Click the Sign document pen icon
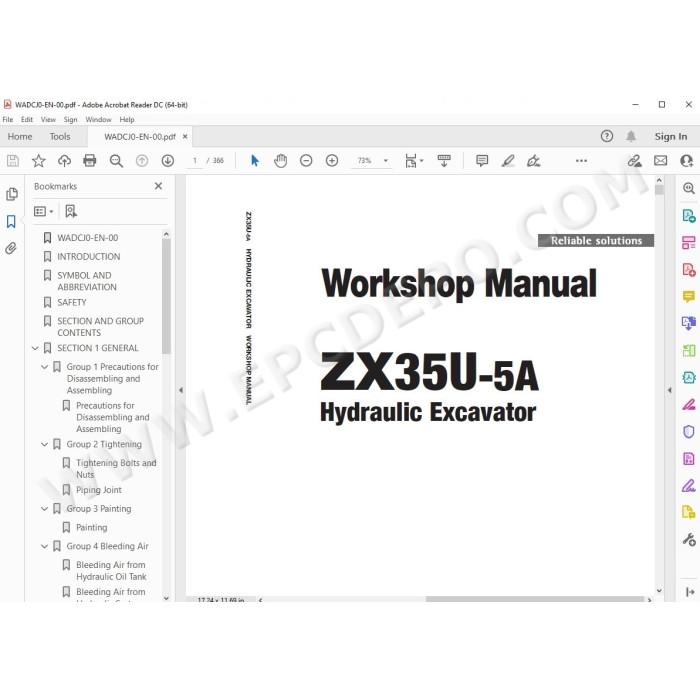700x700 pixels. (x=533, y=161)
